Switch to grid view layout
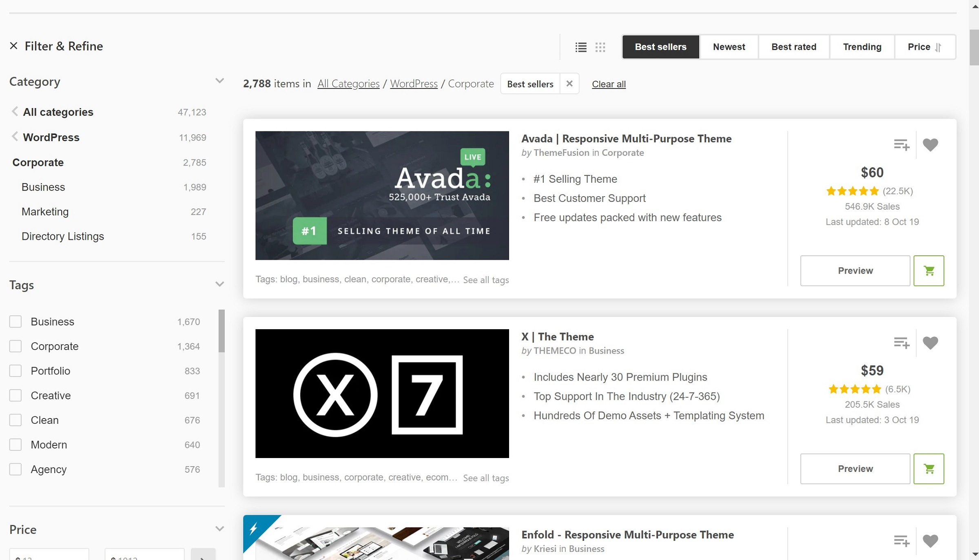This screenshot has height=560, width=979. (x=600, y=47)
